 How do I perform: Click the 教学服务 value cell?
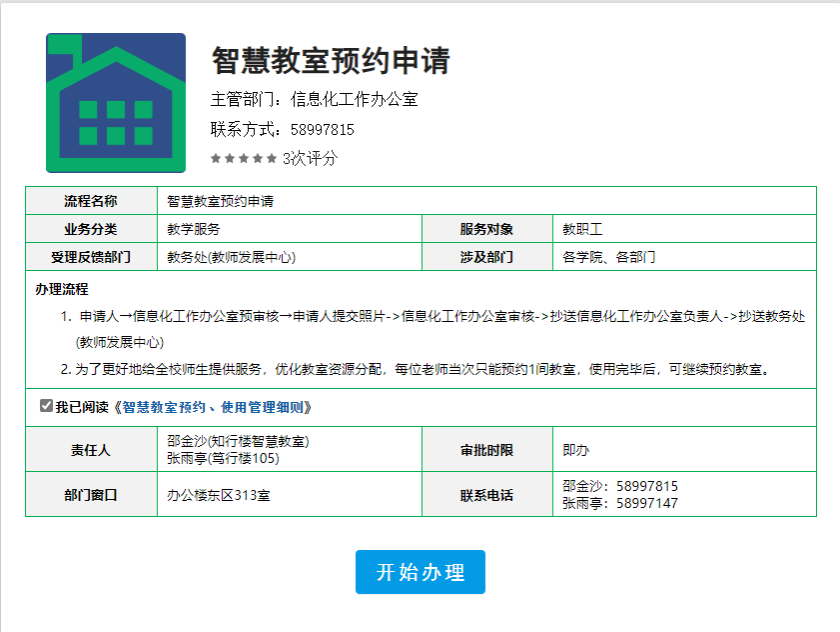289,229
